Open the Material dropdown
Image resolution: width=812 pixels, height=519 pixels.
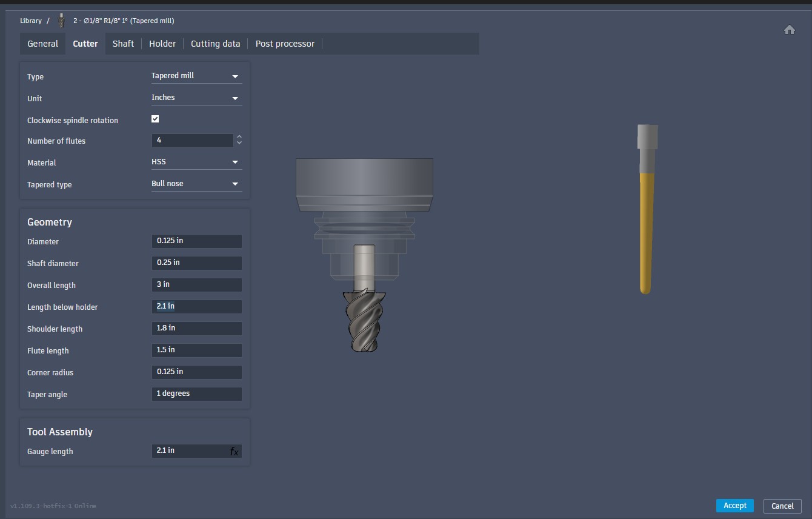[196, 162]
